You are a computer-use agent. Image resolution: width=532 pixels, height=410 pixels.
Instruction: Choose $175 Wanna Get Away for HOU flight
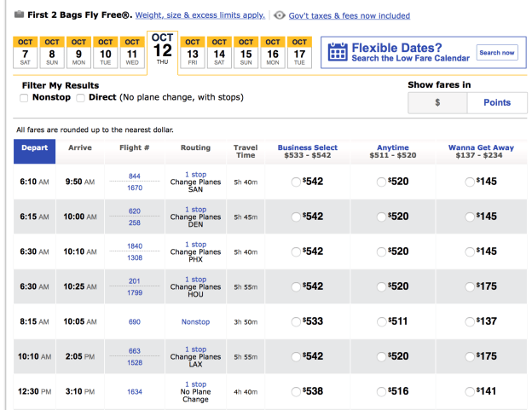(470, 287)
